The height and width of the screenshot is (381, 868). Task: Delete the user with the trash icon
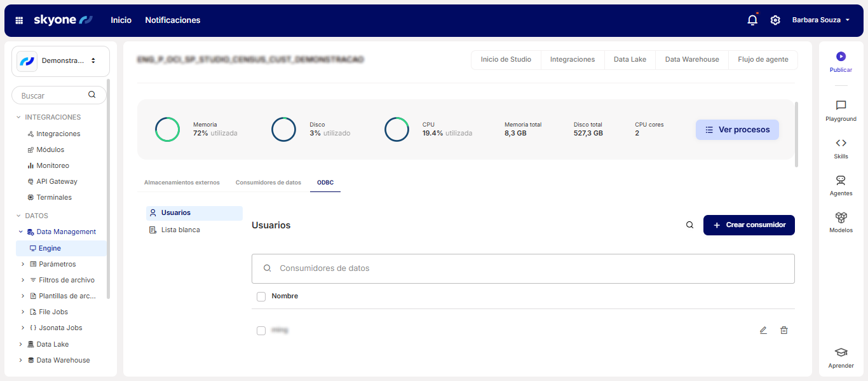tap(784, 330)
